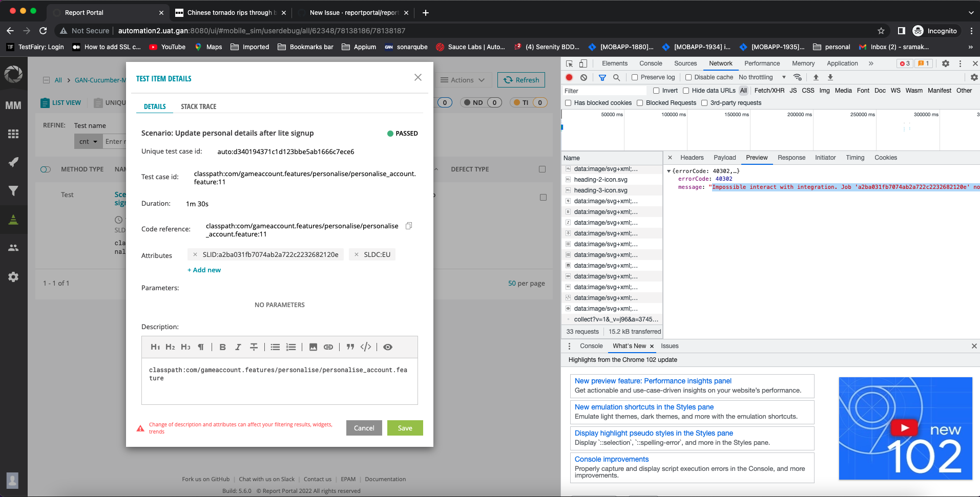Viewport: 980px width, 497px height.
Task: Toggle Italic formatting in description editor
Action: [x=238, y=347]
